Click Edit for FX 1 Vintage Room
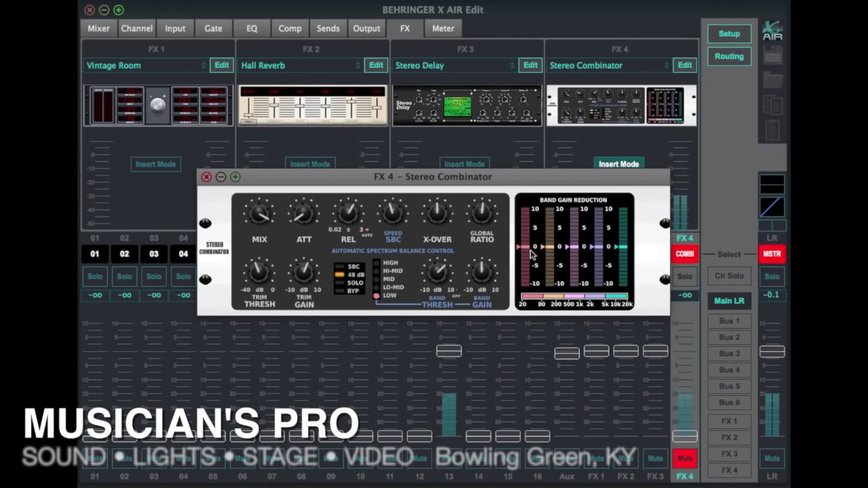Image resolution: width=868 pixels, height=488 pixels. point(222,65)
